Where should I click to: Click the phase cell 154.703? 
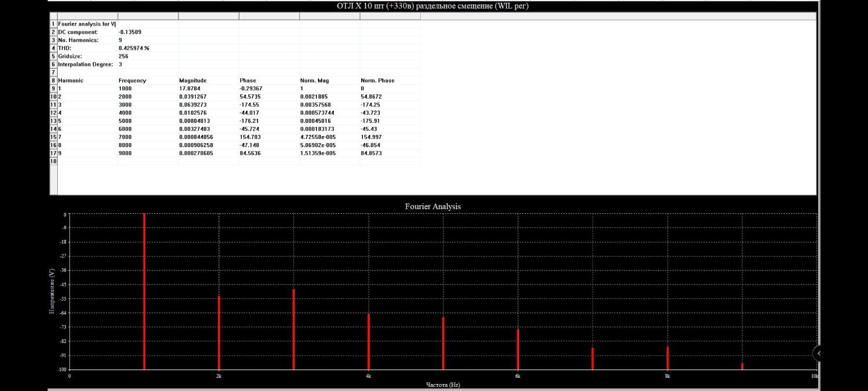[x=269, y=137]
